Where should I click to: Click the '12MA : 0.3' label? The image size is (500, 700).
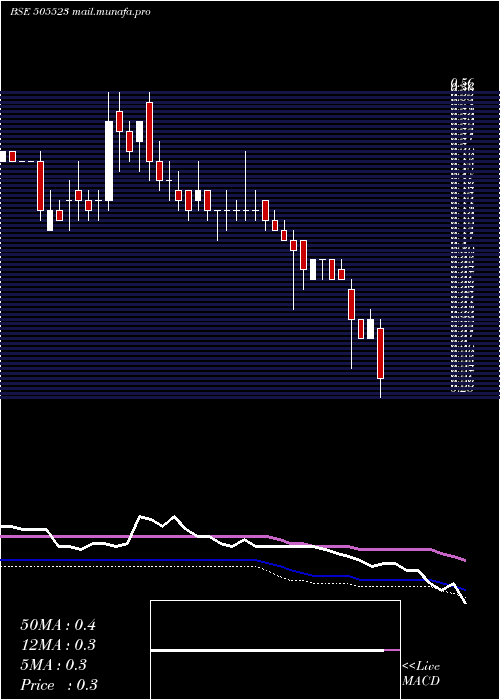(58, 645)
